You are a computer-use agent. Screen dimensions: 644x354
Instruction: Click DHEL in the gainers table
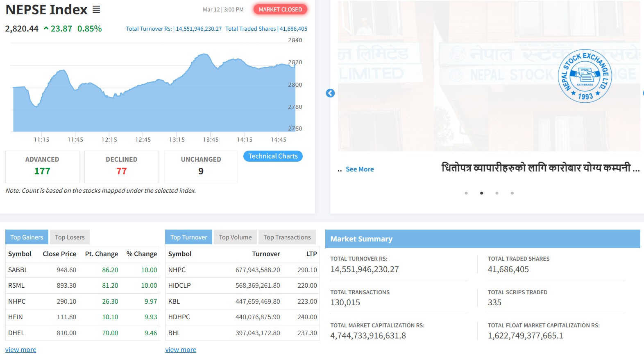(16, 333)
